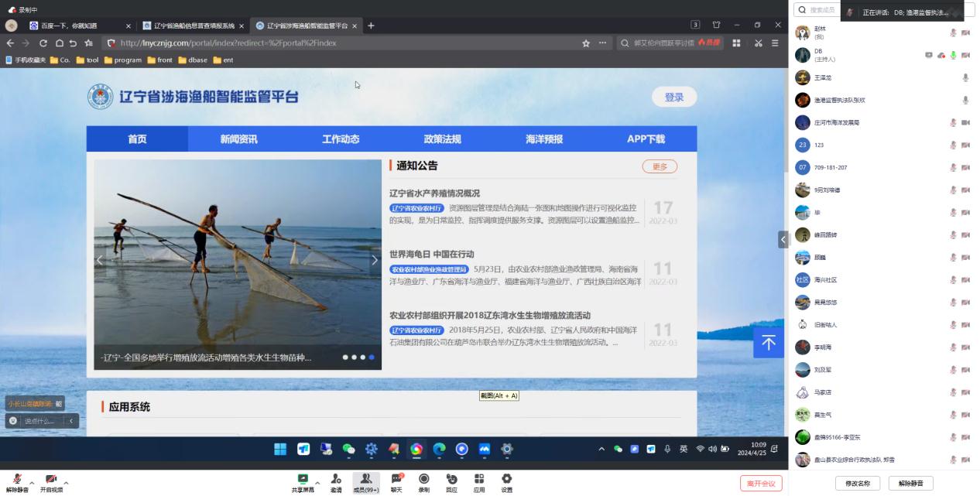Open the 邀请 invite icon
This screenshot has height=496, width=980.
(x=336, y=480)
